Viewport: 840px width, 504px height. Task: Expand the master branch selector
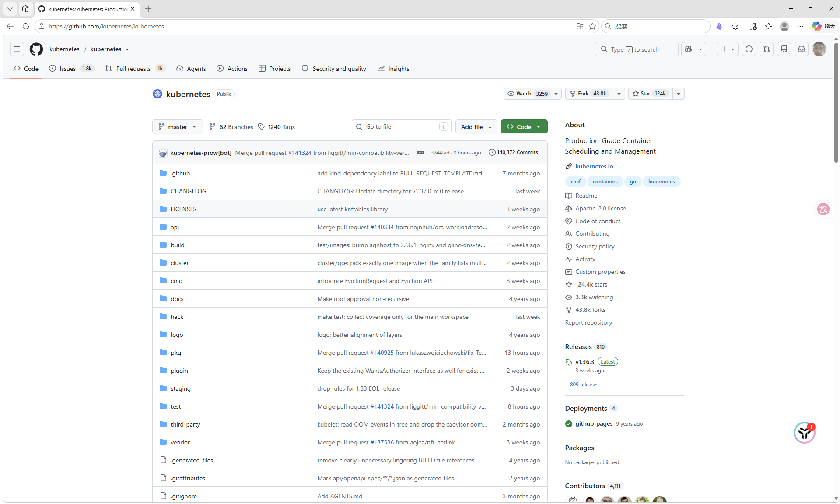[178, 126]
